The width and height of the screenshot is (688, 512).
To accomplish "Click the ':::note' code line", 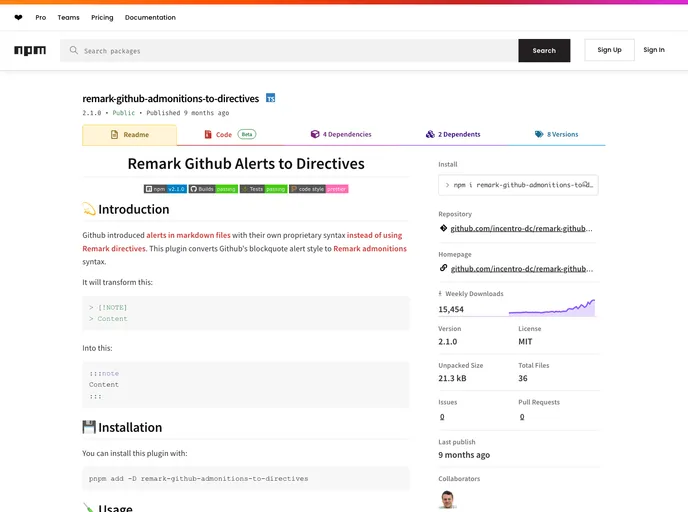I will click(104, 373).
